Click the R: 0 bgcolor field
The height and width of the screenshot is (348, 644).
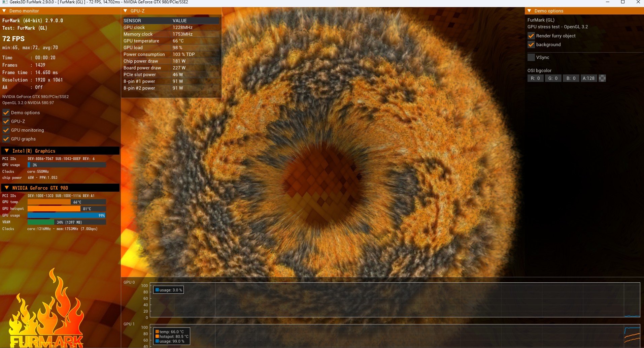535,78
